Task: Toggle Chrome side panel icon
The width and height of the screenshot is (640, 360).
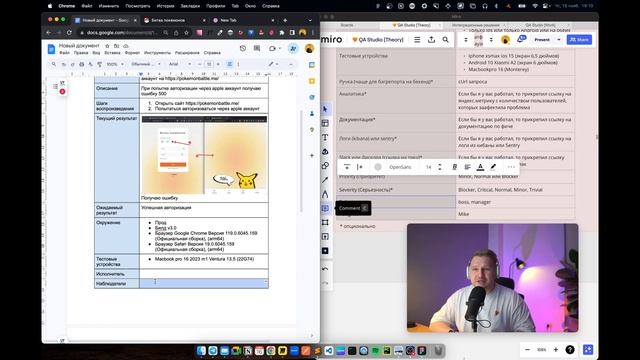Action: [x=292, y=32]
